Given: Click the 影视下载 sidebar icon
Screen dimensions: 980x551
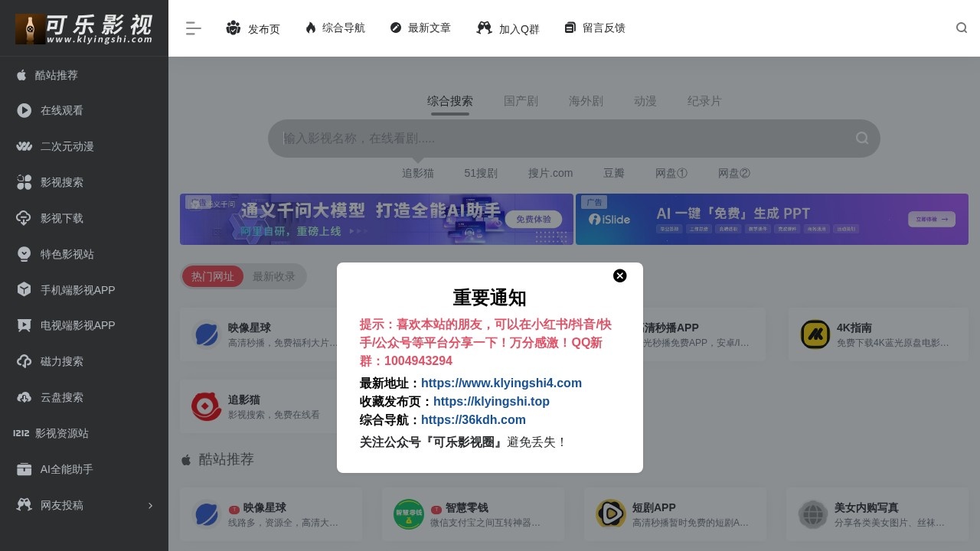Looking at the screenshot, I should pos(24,218).
